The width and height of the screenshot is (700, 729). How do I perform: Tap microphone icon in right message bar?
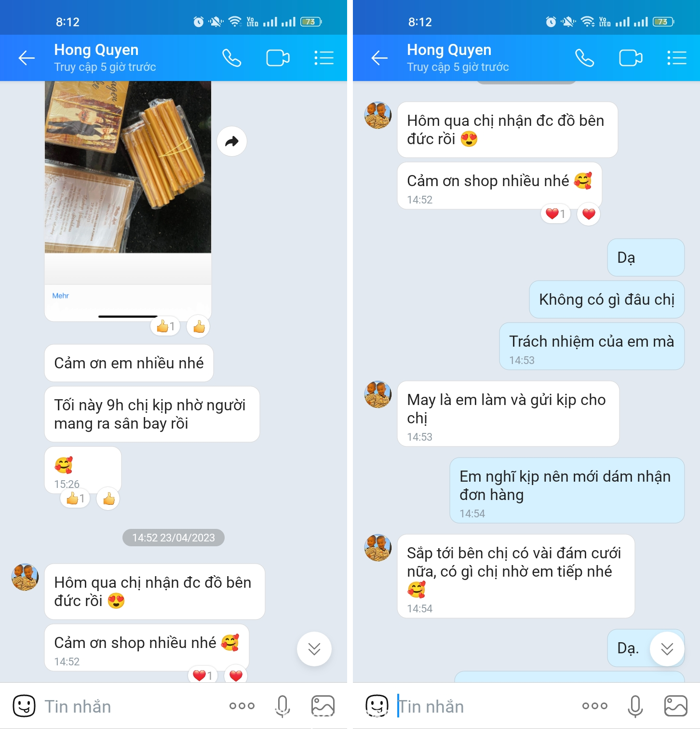pyautogui.click(x=635, y=706)
